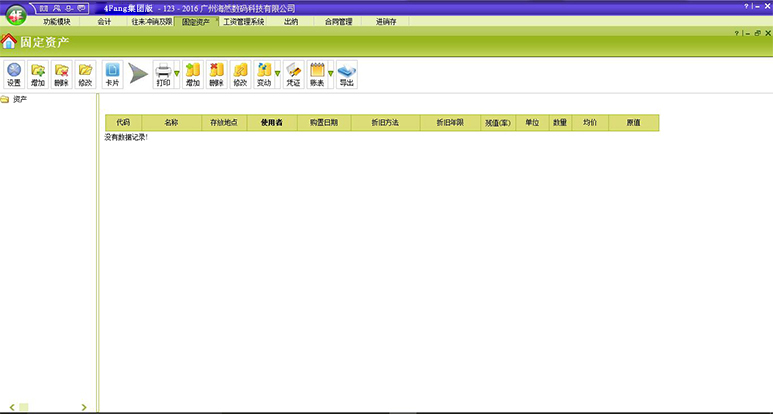
Task: Open the 工资管理系统 tab
Action: tap(244, 21)
